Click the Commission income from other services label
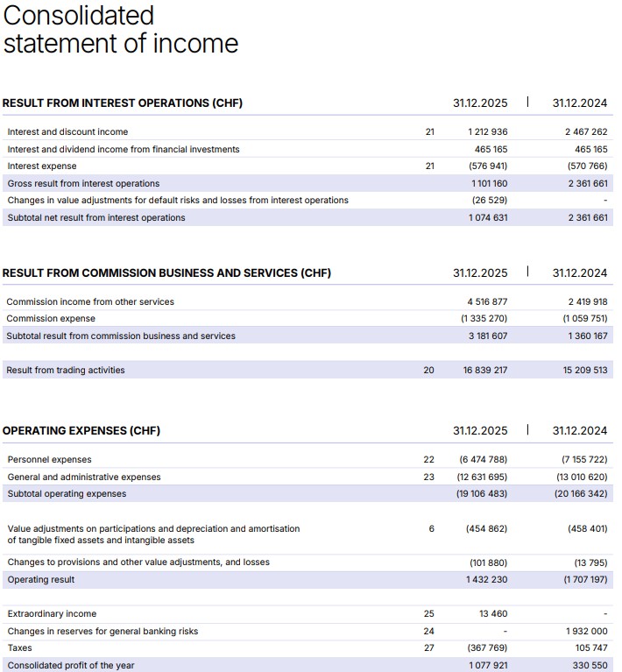Viewport: 622px width, 672px height. (90, 301)
